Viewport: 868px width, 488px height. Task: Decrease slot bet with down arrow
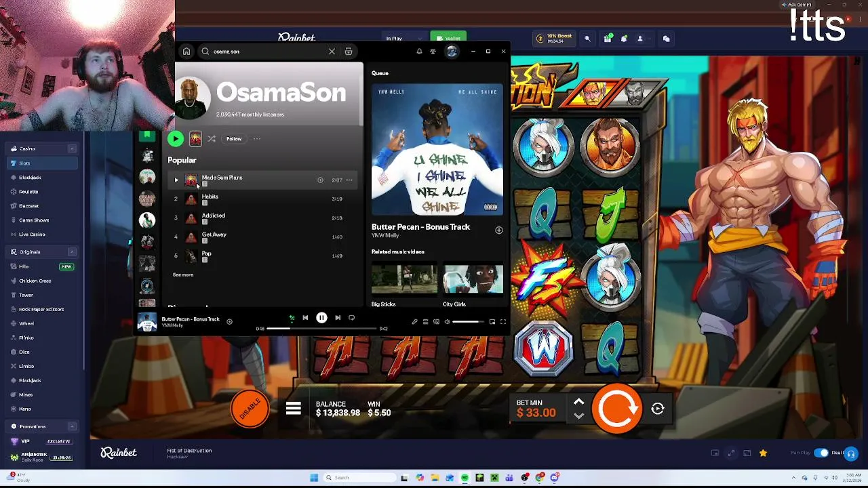tap(578, 415)
